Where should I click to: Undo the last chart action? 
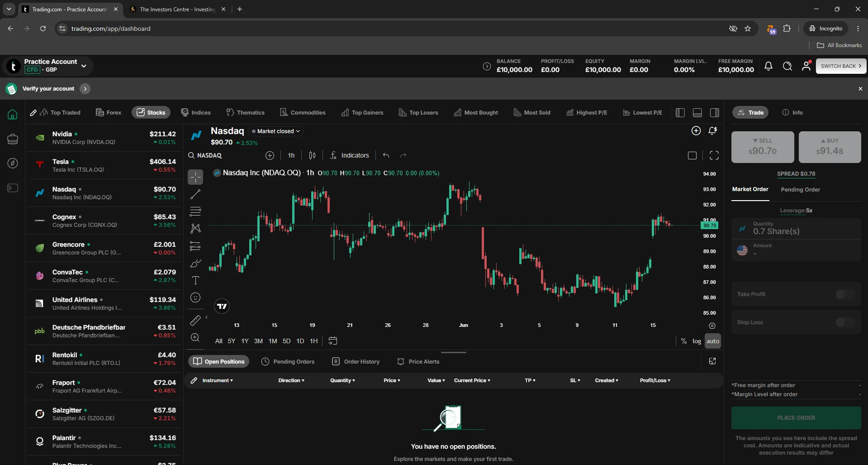click(386, 155)
